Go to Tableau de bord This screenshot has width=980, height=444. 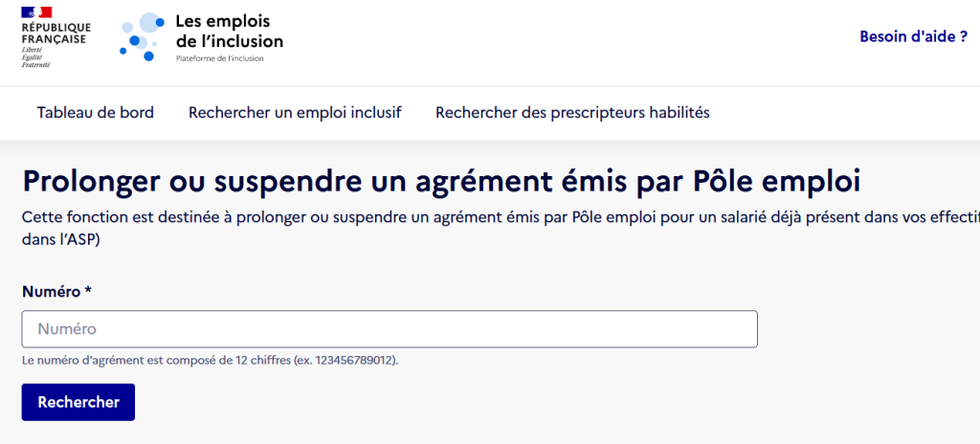coord(95,113)
